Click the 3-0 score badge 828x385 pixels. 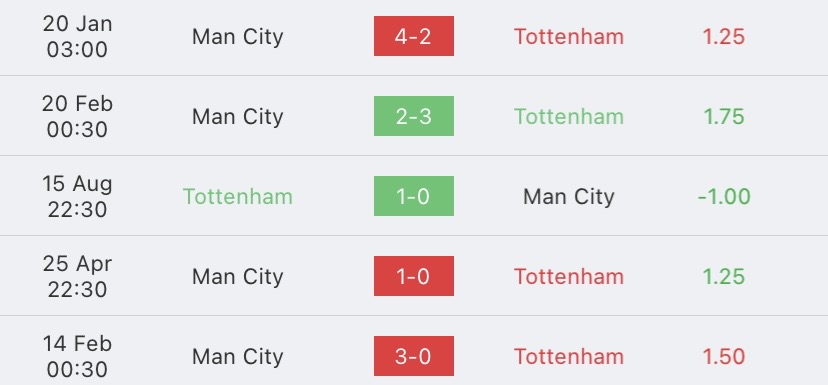click(x=413, y=356)
